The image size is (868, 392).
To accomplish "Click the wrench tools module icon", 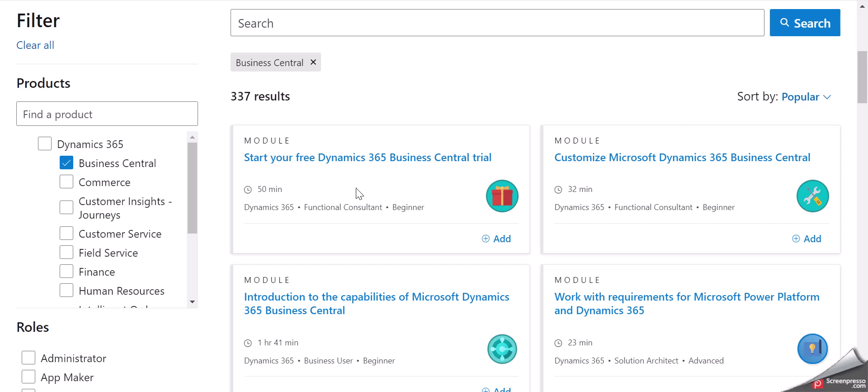I will pos(812,196).
